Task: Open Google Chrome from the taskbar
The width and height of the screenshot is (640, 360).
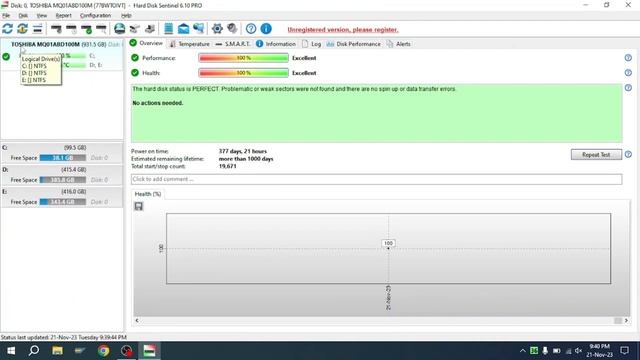Action: pos(103,351)
